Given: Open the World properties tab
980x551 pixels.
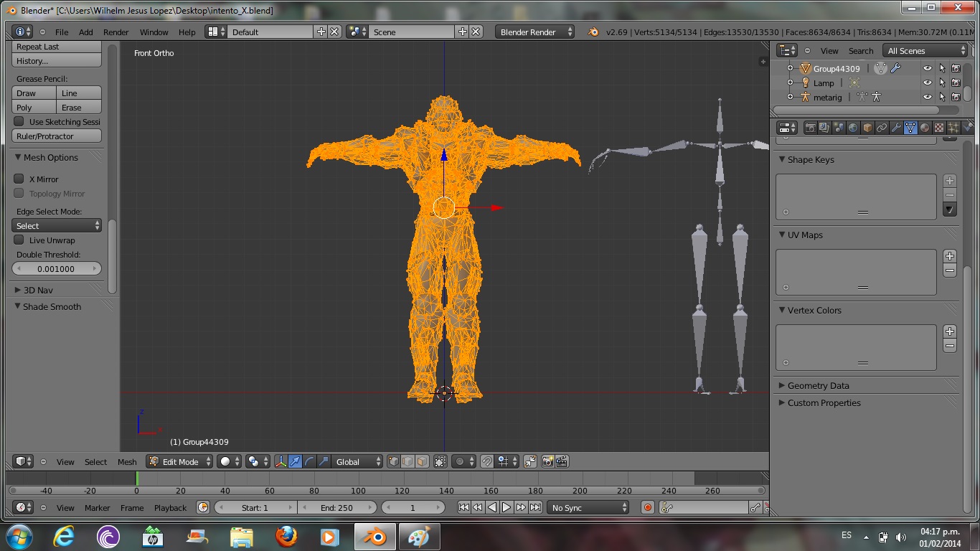Looking at the screenshot, I should 853,128.
